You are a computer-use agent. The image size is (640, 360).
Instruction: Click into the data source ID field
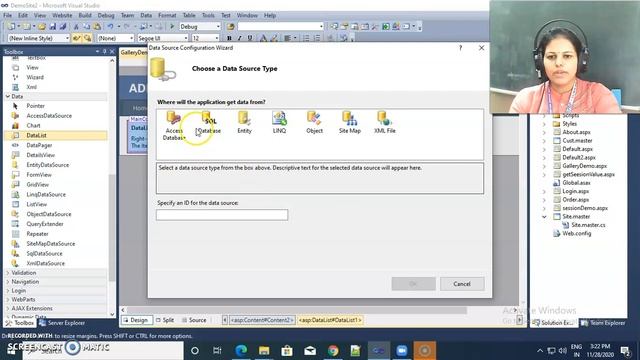point(222,215)
